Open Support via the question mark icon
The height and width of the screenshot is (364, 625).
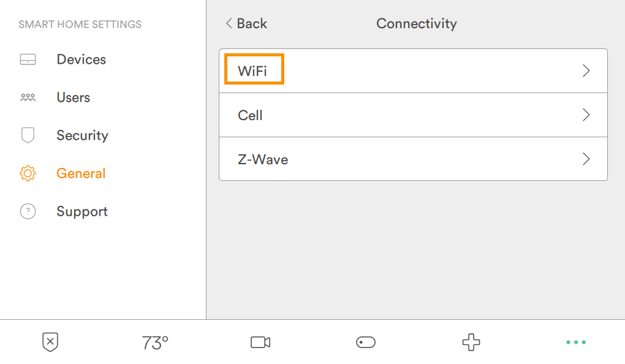pyautogui.click(x=28, y=211)
